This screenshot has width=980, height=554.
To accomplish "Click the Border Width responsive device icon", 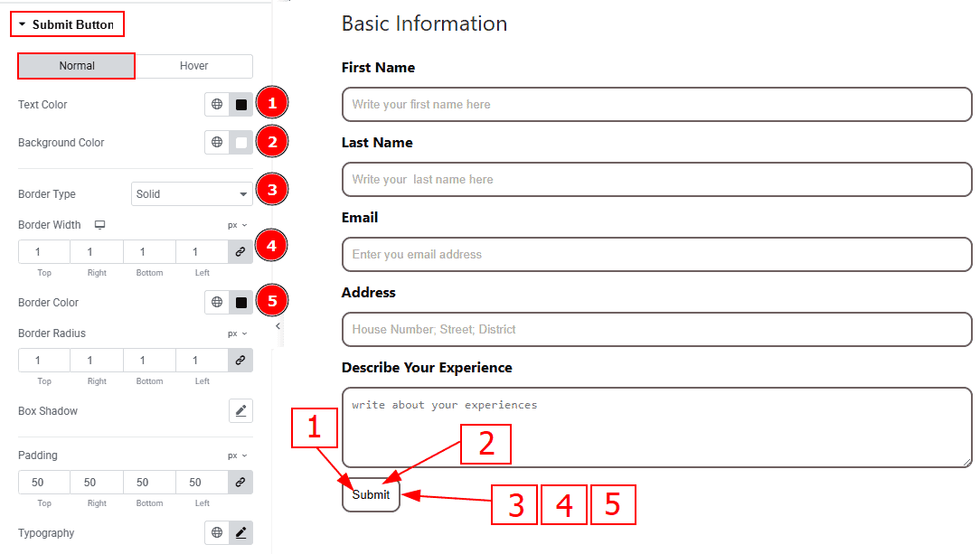I will pyautogui.click(x=99, y=225).
